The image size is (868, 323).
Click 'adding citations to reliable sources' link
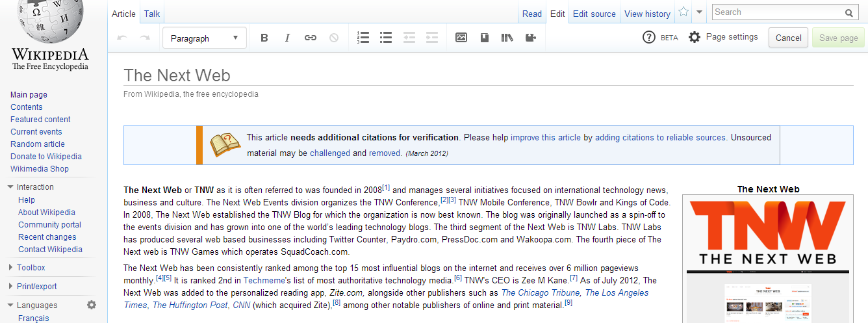tap(660, 138)
